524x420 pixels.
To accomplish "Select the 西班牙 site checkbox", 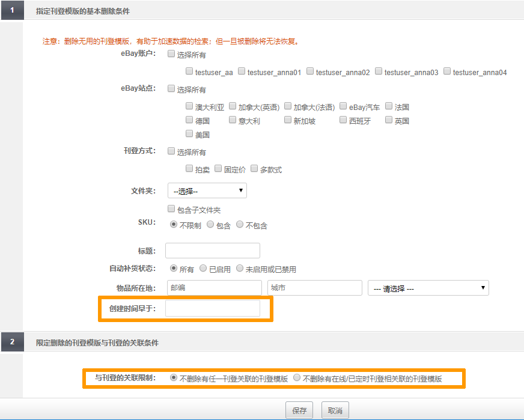I will coord(343,120).
